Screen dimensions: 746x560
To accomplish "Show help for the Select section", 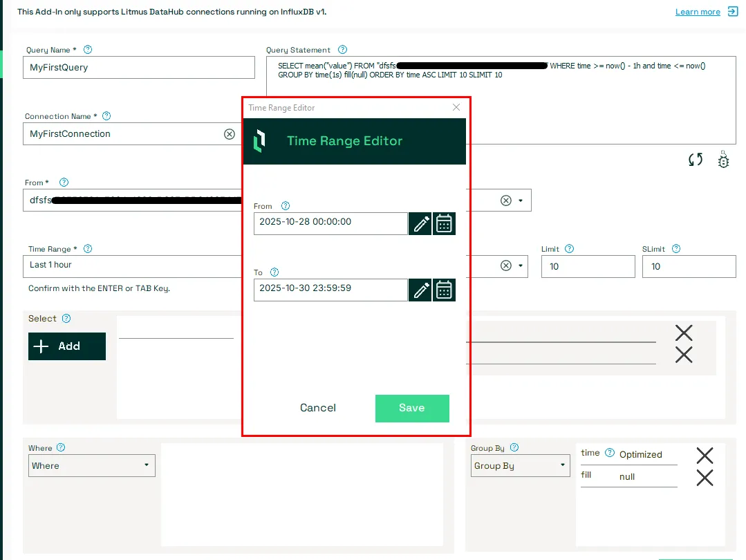I will pos(66,318).
